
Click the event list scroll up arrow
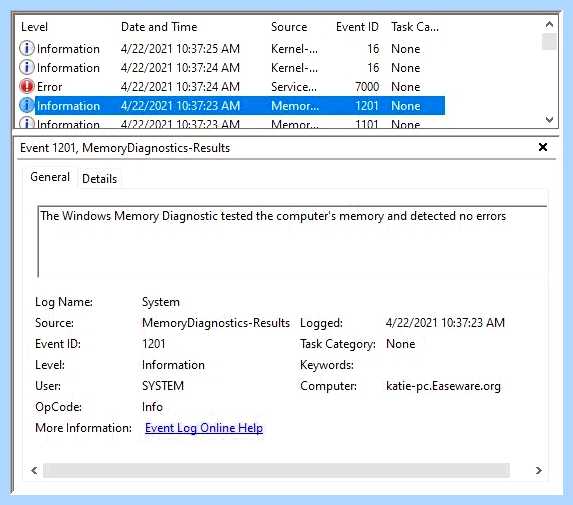point(549,24)
